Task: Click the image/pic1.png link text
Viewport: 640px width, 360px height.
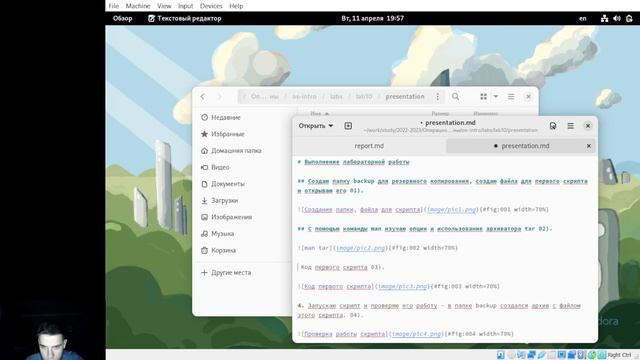Action: click(451, 209)
